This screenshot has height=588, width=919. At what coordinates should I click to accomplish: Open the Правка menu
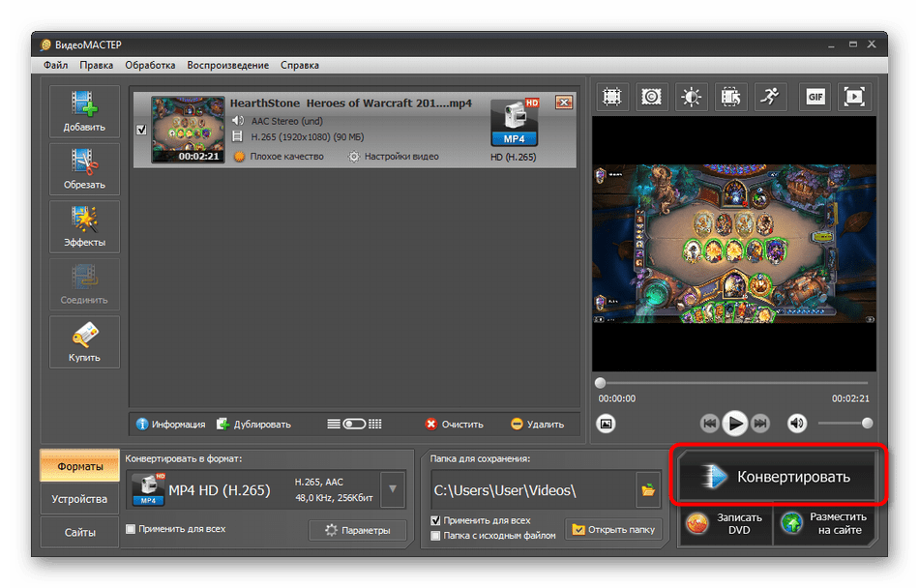pyautogui.click(x=96, y=65)
